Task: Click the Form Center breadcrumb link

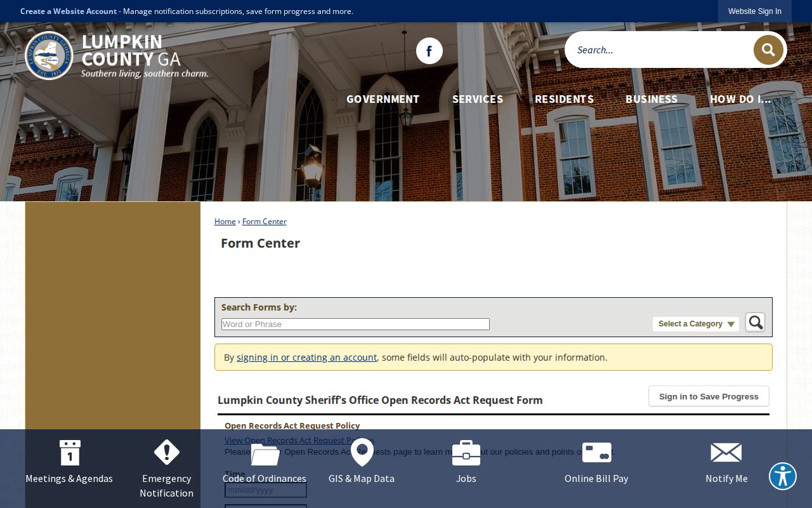Action: pyautogui.click(x=265, y=222)
